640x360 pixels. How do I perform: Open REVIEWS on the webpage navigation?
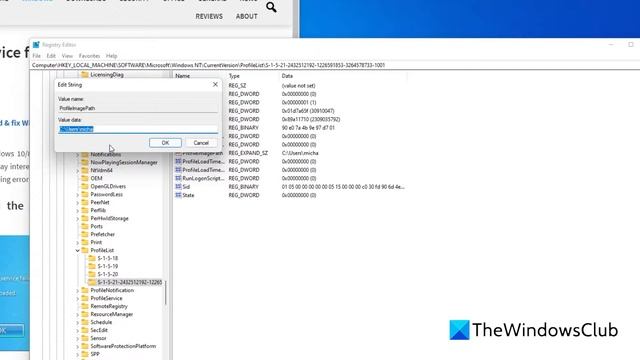209,16
